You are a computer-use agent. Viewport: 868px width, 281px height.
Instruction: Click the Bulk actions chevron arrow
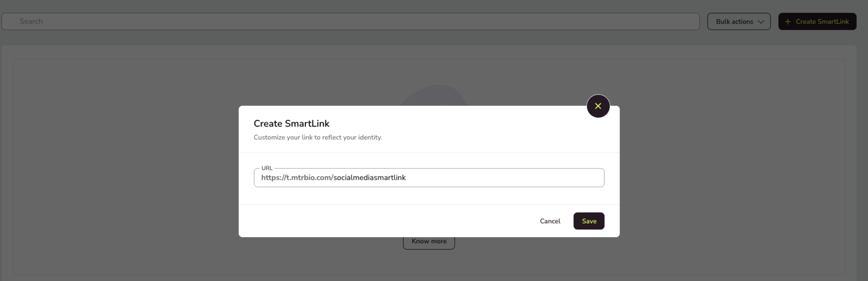[761, 22]
